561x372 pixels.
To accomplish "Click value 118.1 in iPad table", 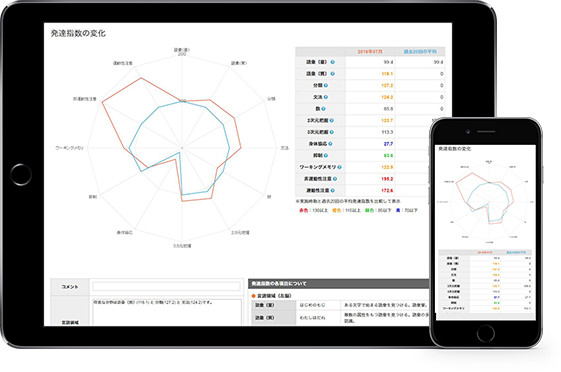I will tap(387, 74).
